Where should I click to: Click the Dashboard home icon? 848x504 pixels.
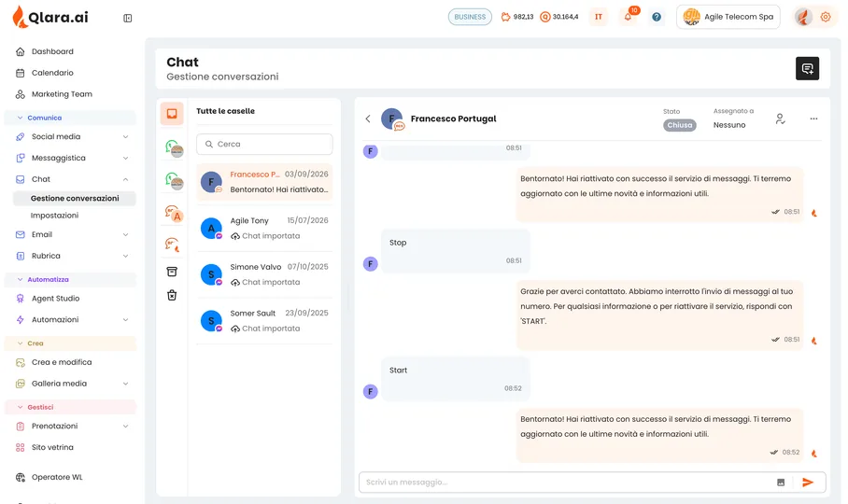(x=20, y=51)
